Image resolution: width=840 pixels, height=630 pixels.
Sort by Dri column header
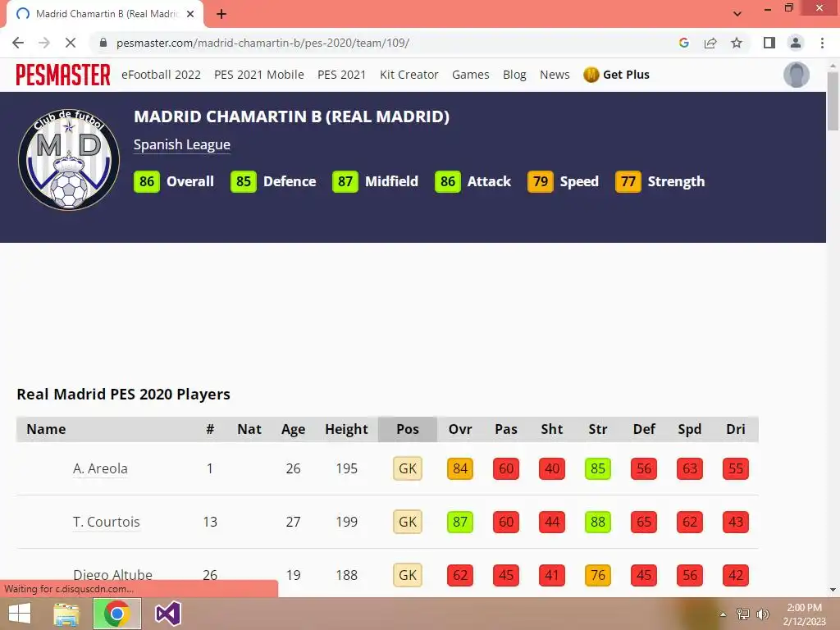pos(736,429)
